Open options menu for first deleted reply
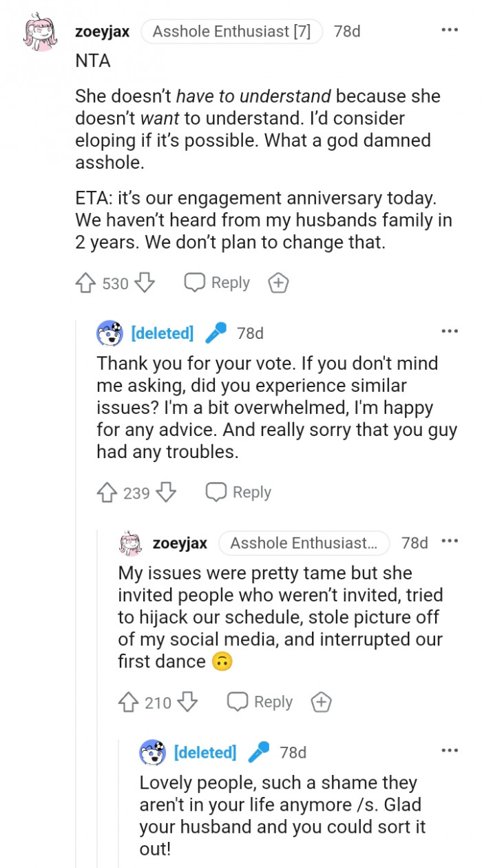 pyautogui.click(x=450, y=332)
